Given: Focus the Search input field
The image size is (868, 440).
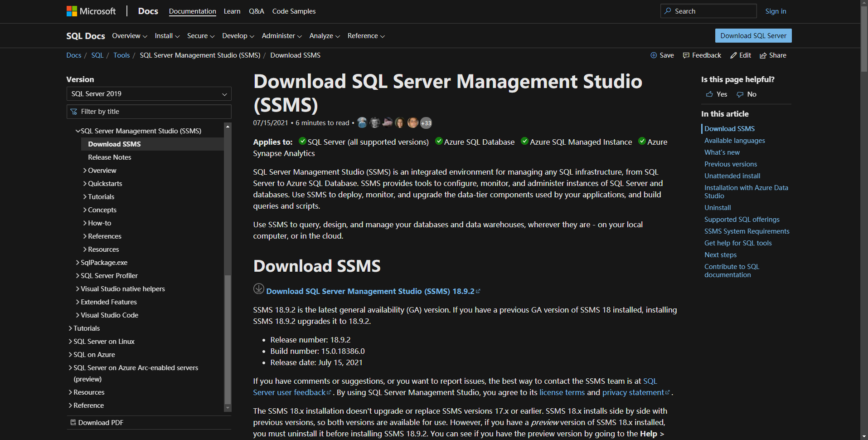Looking at the screenshot, I should click(x=708, y=11).
